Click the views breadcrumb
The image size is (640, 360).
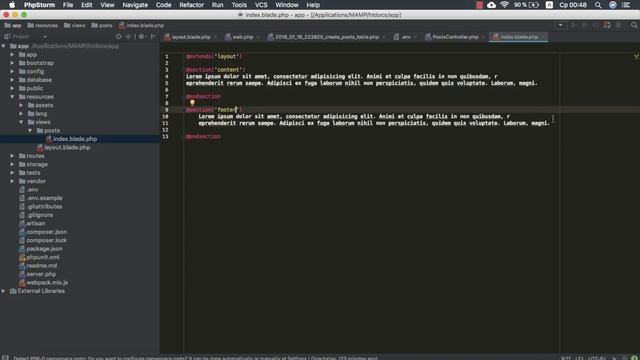(75, 25)
